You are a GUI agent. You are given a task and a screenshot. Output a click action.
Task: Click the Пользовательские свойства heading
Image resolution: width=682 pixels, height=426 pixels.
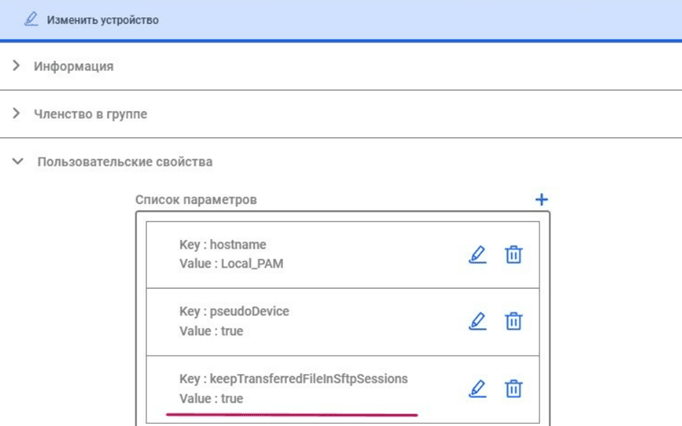(125, 162)
